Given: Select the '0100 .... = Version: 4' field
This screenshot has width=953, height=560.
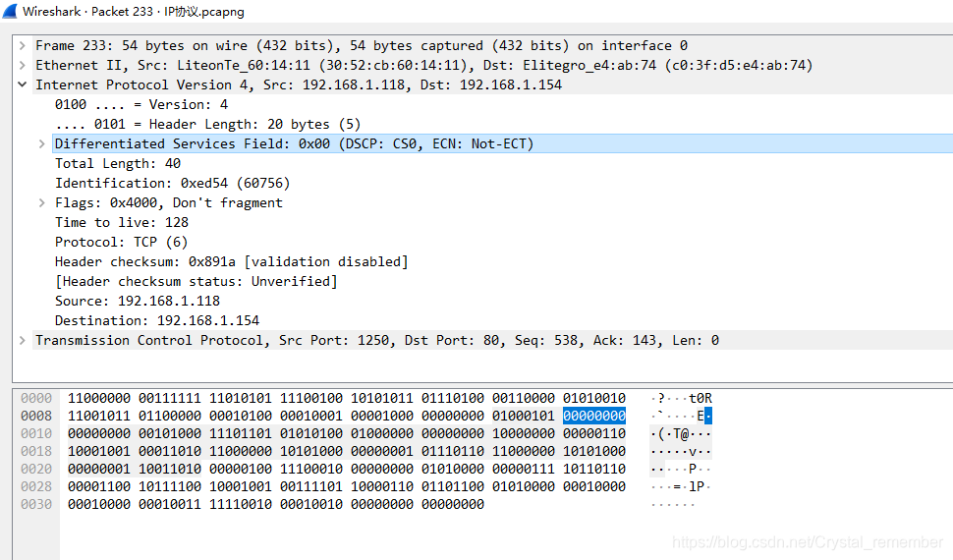Looking at the screenshot, I should point(141,104).
